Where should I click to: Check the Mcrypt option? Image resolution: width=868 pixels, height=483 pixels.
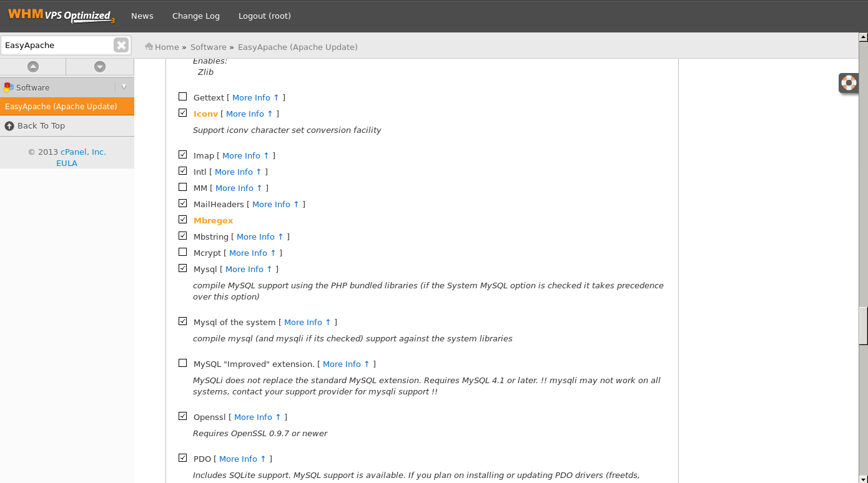182,252
